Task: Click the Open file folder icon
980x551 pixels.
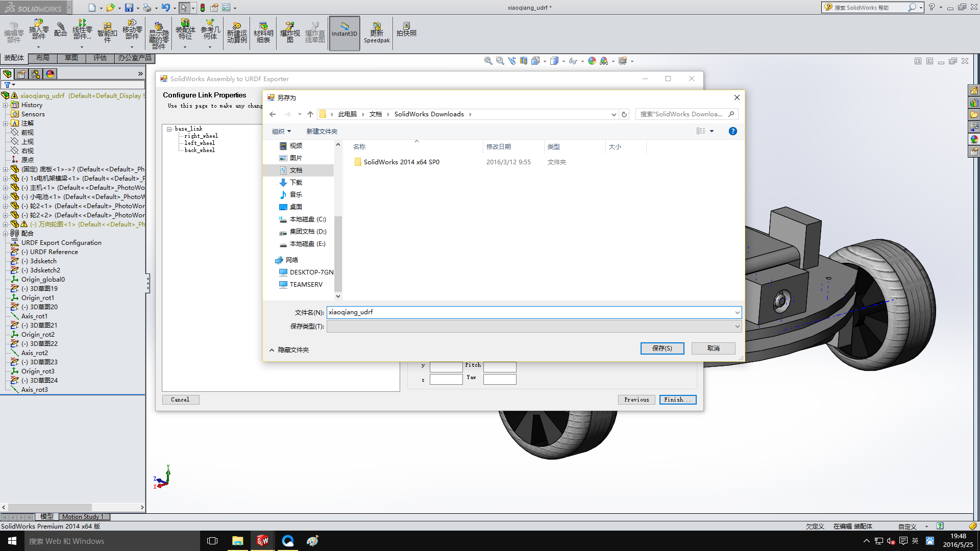Action: [110, 8]
